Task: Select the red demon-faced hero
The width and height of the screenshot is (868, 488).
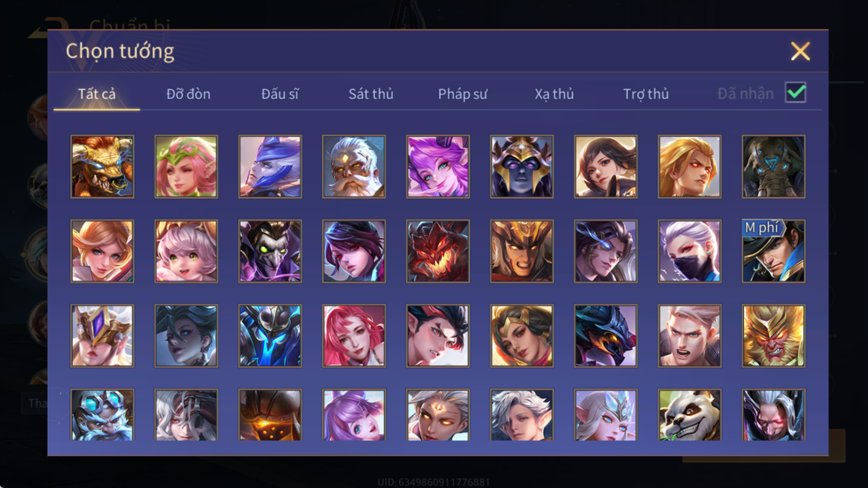Action: [438, 251]
